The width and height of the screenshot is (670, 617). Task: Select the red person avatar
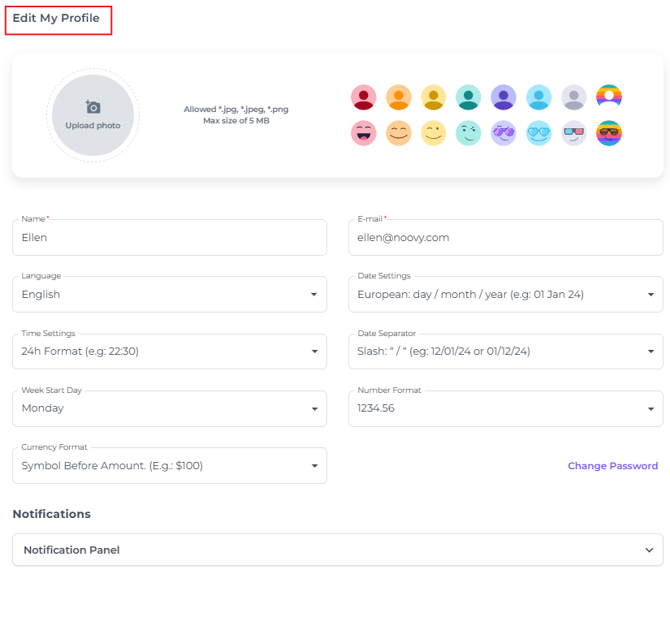point(363,97)
